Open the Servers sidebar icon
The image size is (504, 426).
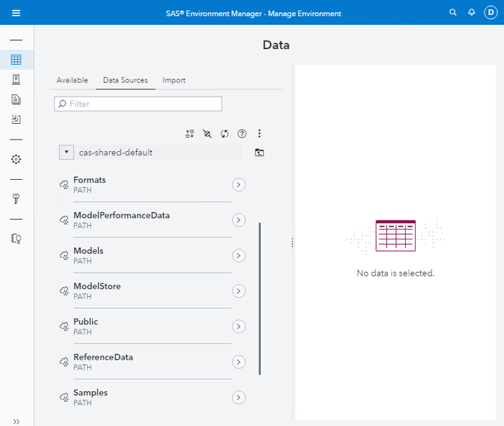point(16,79)
